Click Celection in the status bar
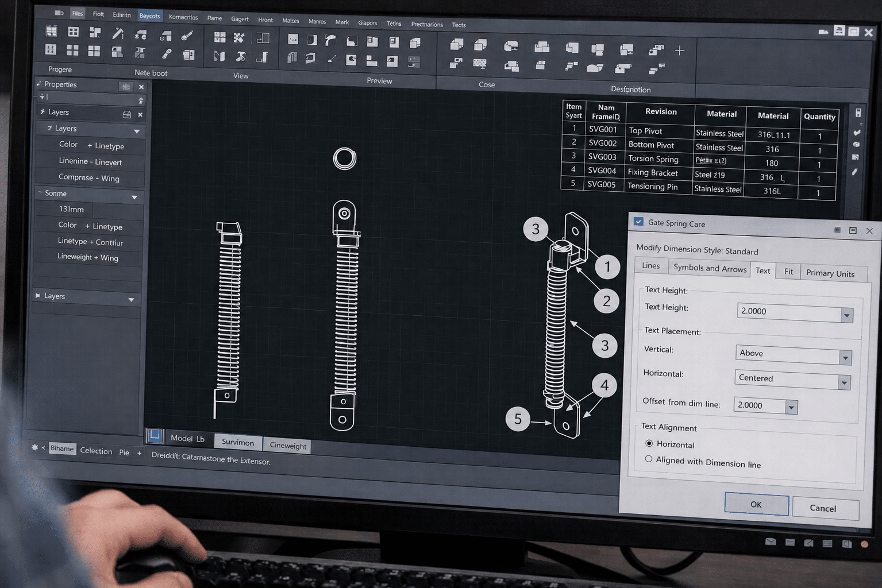Screen dimensions: 882x588 click(96, 451)
